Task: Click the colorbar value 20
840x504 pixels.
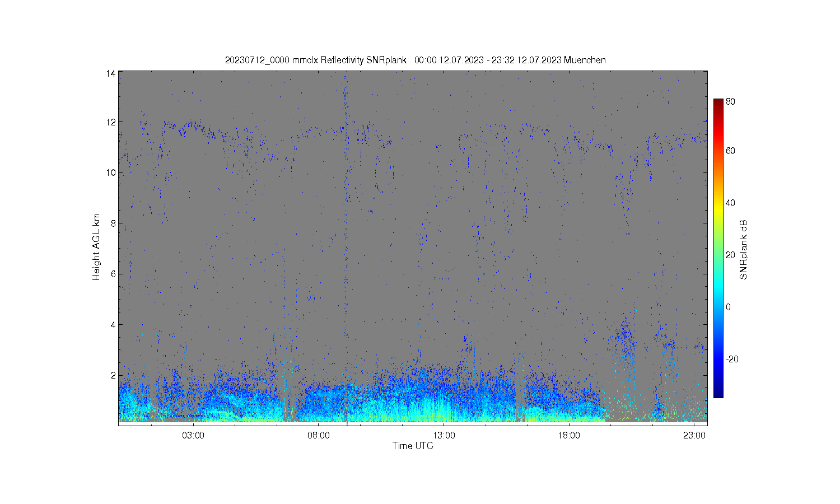Action: [730, 255]
